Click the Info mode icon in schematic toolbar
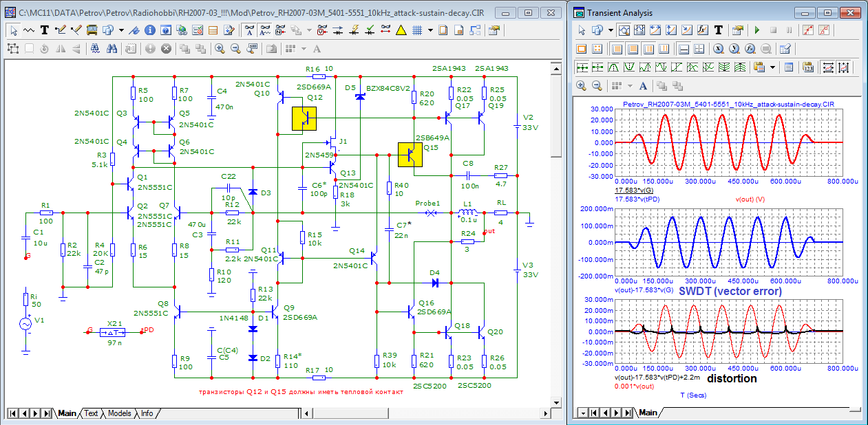 (150, 30)
